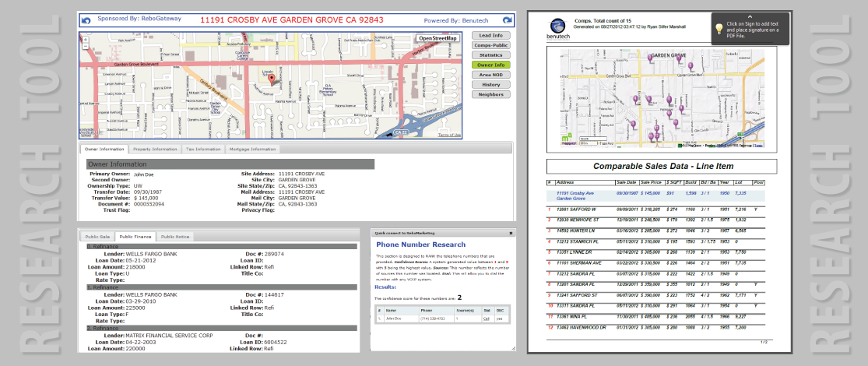Click the Document # value 0000352094
Screen dimensions: 868x366
tap(149, 204)
